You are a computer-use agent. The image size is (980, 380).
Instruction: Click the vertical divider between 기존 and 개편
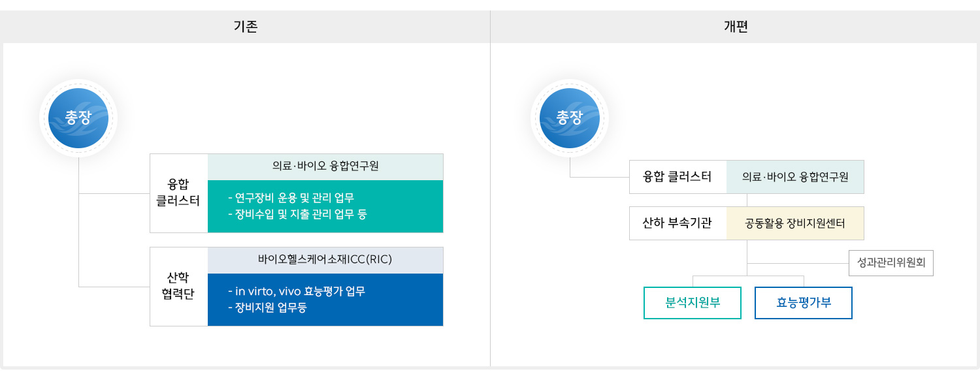490,196
